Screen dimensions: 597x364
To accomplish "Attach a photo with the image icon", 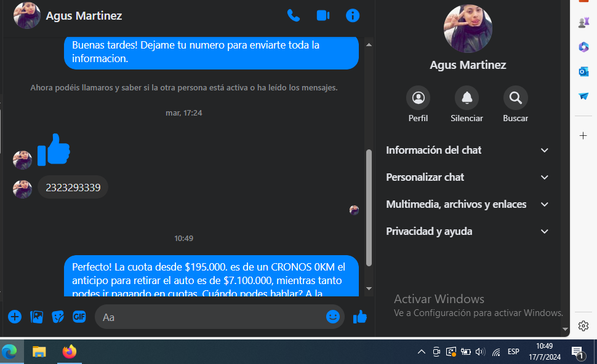I will [36, 317].
